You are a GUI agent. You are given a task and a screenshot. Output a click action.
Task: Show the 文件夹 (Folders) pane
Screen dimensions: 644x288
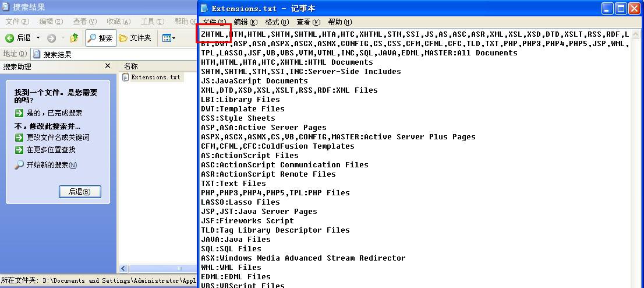point(135,38)
